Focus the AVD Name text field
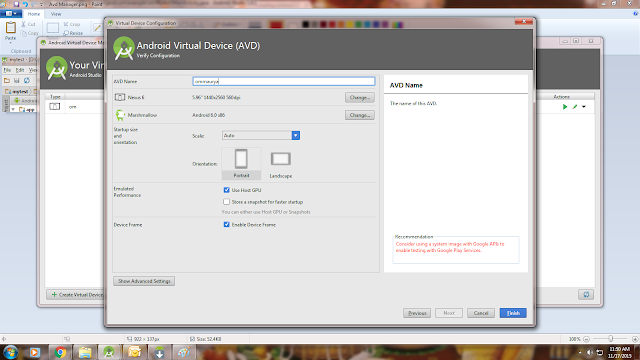The height and width of the screenshot is (360, 640). tap(284, 81)
